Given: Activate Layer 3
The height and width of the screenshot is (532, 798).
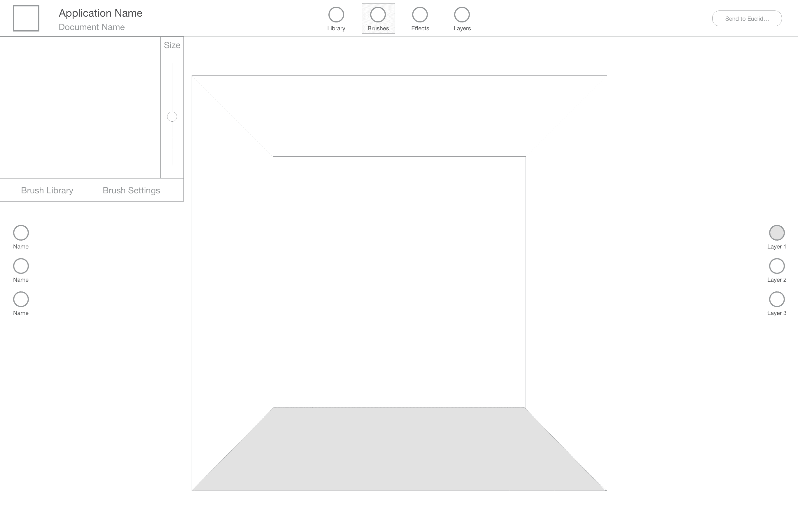Looking at the screenshot, I should point(777,299).
